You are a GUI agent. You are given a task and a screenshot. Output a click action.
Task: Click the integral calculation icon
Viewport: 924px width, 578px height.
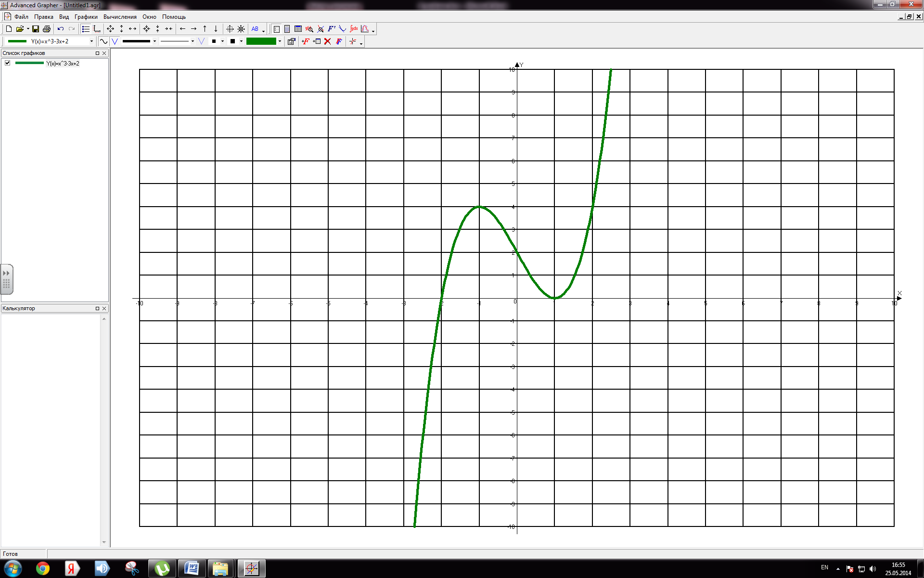click(354, 29)
